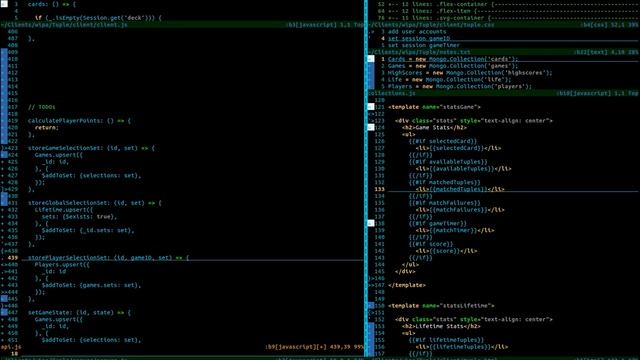Click the 'Lifetime Stats' h2 line

click(441, 327)
